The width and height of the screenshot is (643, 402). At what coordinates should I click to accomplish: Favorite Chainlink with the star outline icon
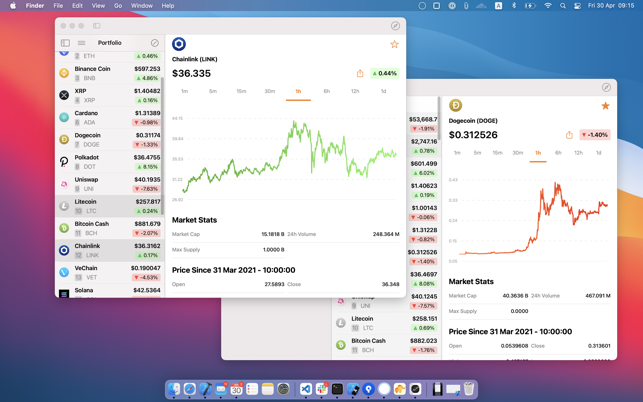tap(394, 44)
